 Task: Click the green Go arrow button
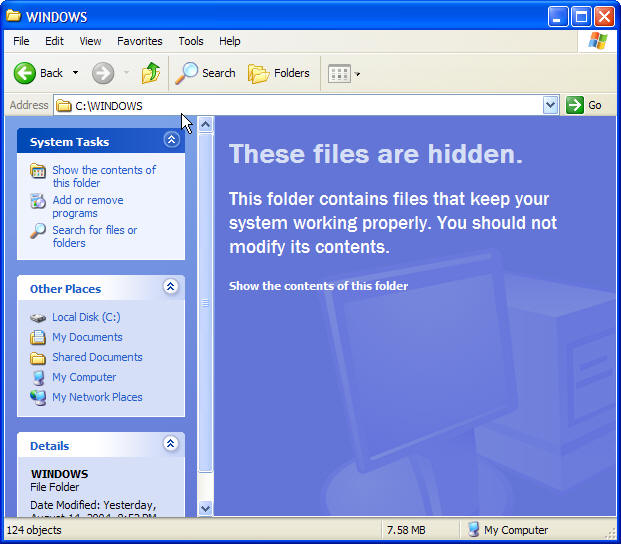pos(575,105)
